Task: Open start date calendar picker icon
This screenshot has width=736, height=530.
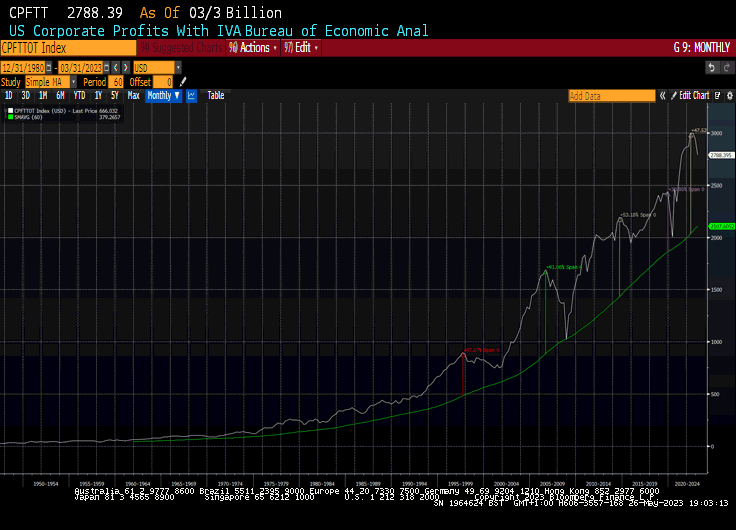Action: click(x=51, y=67)
